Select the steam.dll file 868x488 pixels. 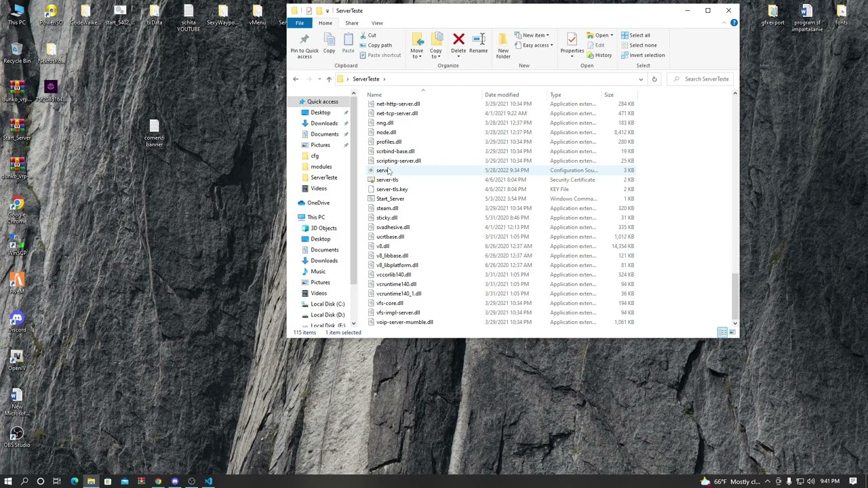coord(387,208)
